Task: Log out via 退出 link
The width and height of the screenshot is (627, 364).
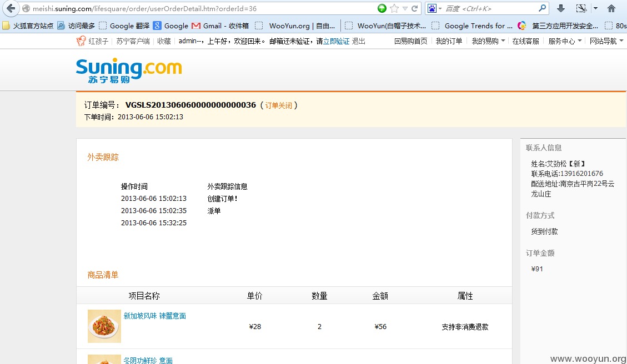Action: pyautogui.click(x=358, y=41)
